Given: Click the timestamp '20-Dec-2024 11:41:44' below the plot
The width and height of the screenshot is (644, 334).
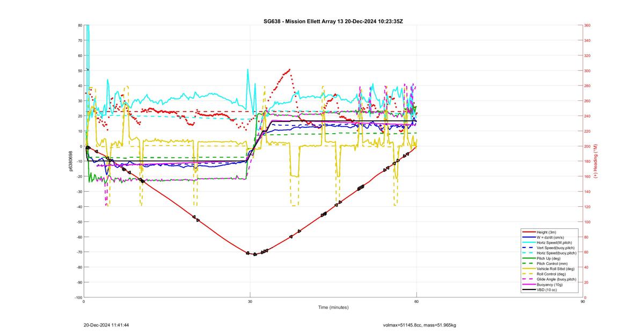Looking at the screenshot, I should coord(106,325).
